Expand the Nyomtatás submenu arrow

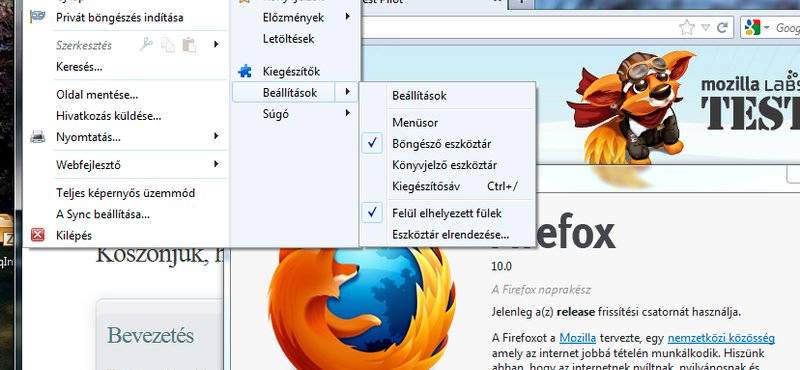coord(216,136)
